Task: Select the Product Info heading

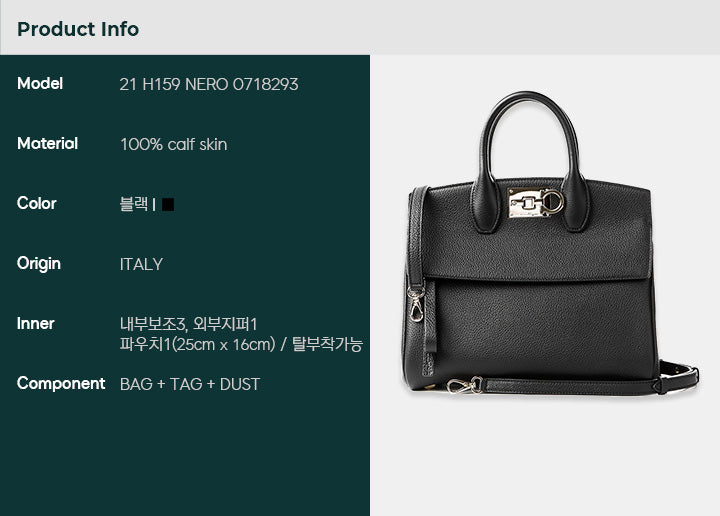Action: (x=78, y=29)
